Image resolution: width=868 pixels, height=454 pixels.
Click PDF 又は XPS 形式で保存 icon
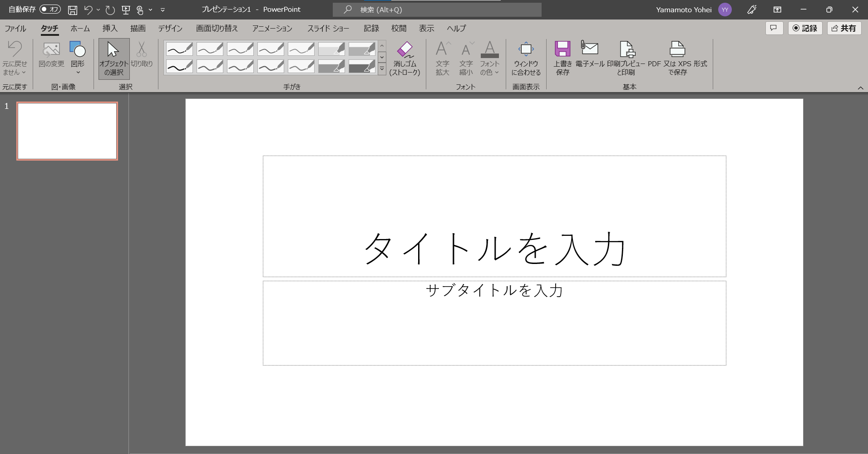tap(677, 59)
